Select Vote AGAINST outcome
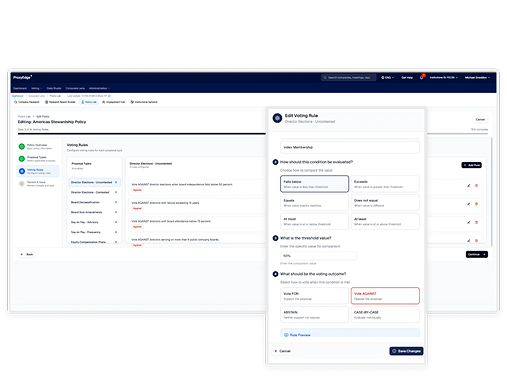The height and width of the screenshot is (381, 507). click(x=385, y=296)
